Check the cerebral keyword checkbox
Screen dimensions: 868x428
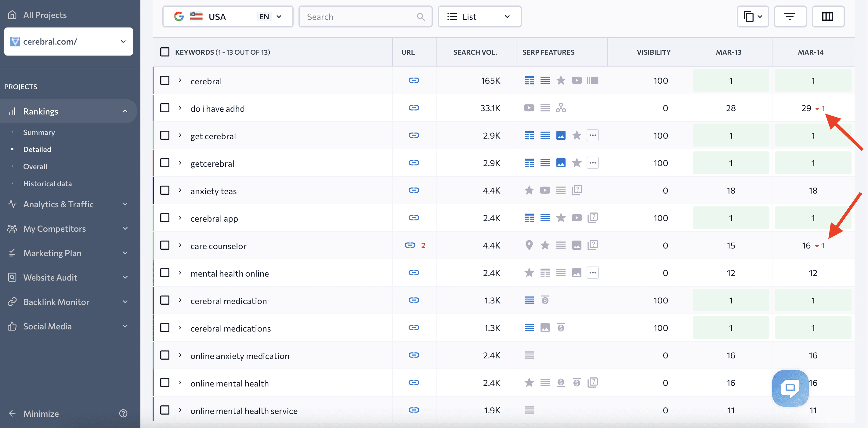[165, 80]
